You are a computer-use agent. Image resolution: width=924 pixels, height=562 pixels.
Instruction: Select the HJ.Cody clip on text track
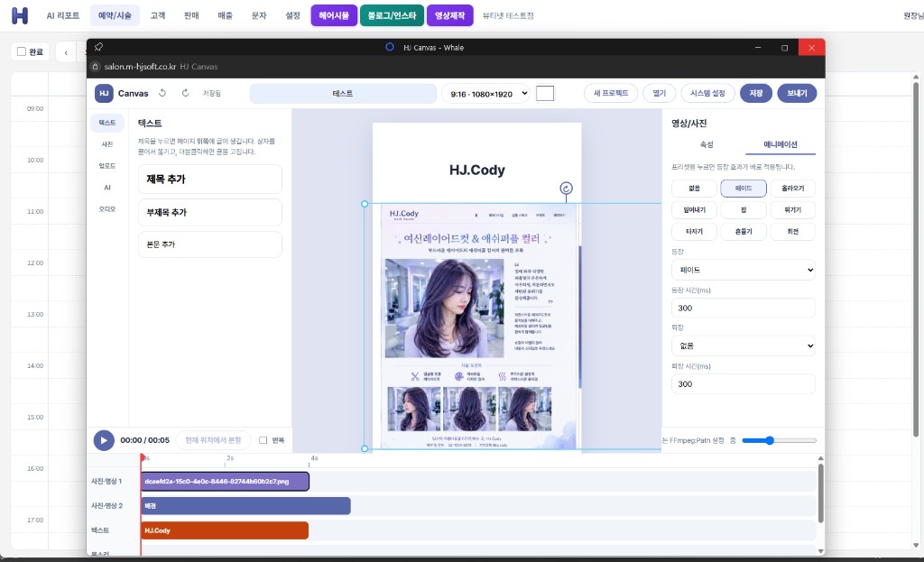(x=225, y=530)
